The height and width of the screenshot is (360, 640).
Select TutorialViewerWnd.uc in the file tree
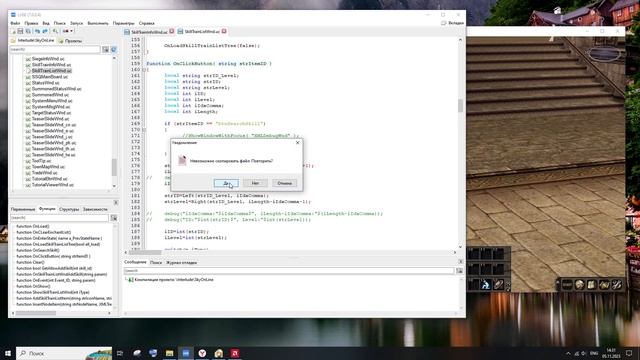point(53,185)
